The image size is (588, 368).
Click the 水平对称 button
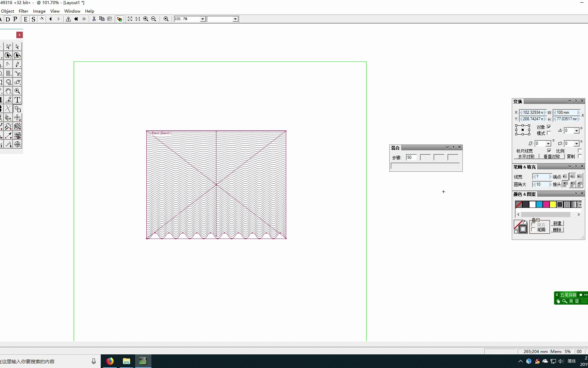(526, 156)
